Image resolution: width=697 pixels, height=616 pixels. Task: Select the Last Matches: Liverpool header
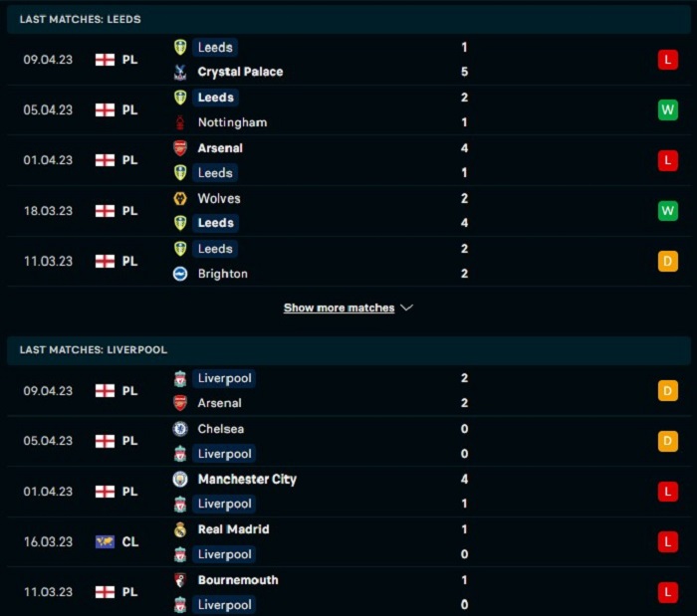(348, 350)
